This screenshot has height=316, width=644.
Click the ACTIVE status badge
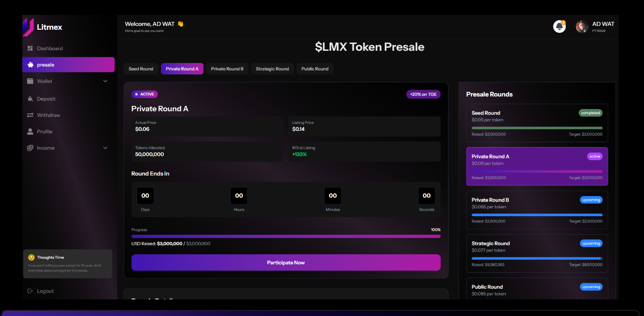145,94
